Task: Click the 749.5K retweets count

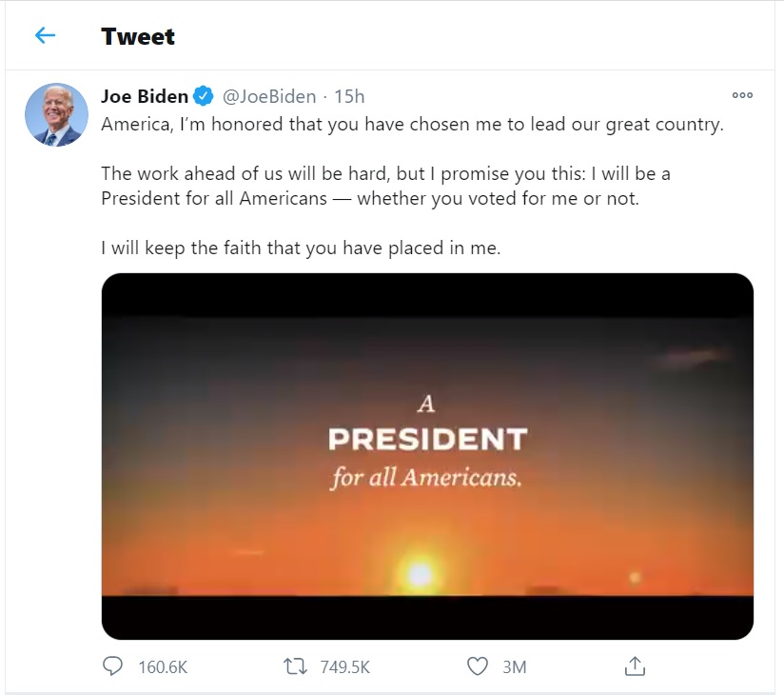Action: click(345, 666)
